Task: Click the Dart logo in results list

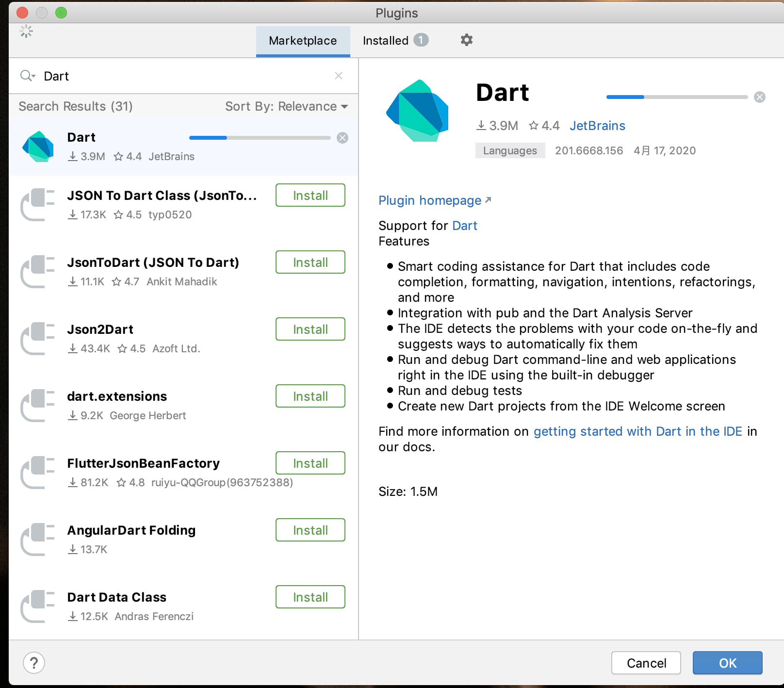Action: pos(38,147)
